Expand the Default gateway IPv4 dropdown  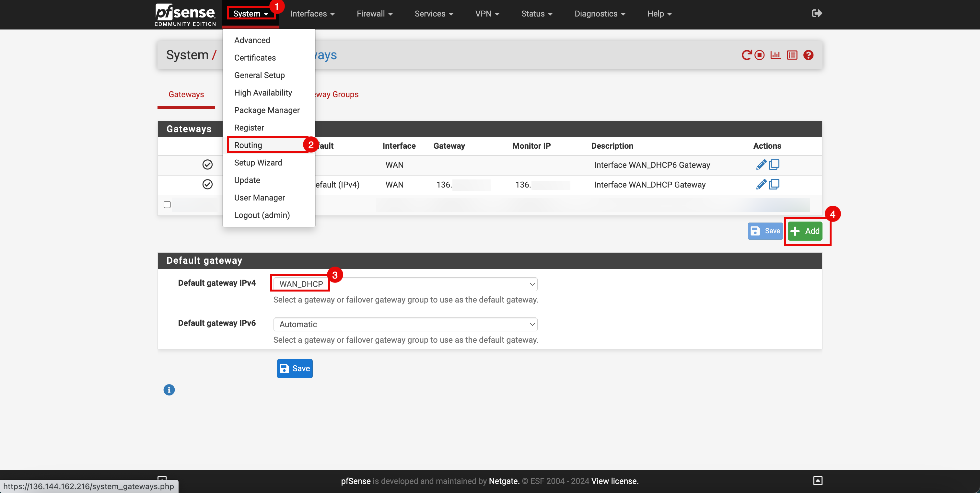[x=405, y=284]
